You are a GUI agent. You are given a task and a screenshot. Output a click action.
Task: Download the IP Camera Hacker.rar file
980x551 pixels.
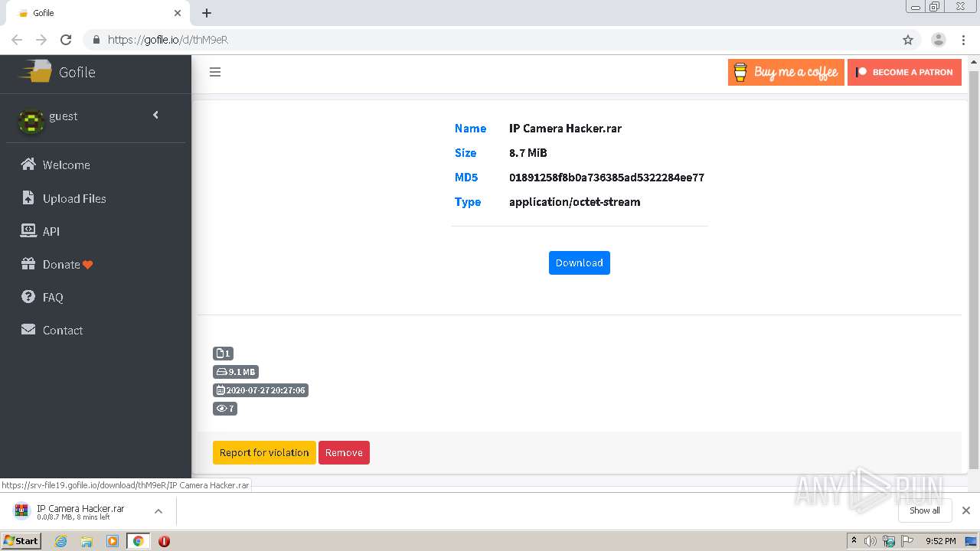579,262
